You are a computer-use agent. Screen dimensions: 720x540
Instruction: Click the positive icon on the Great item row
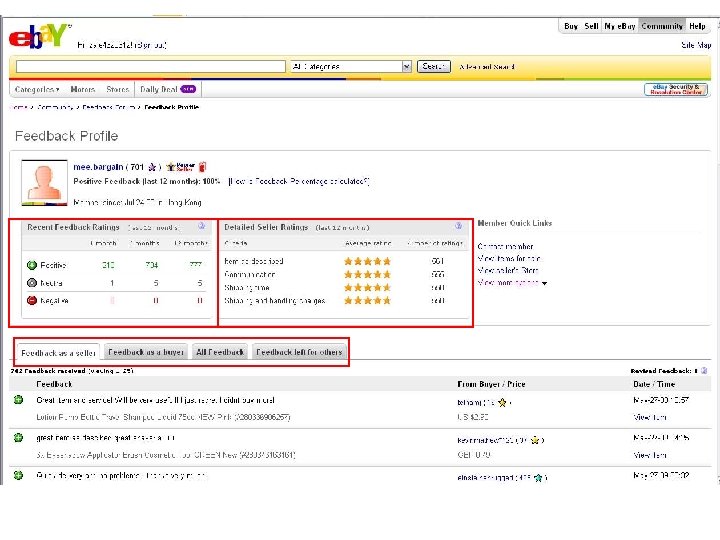tap(18, 399)
